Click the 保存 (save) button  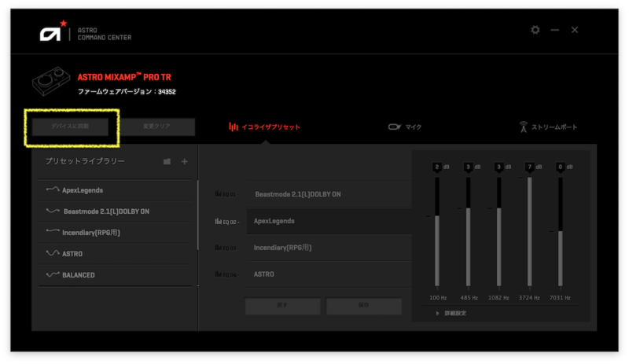click(x=364, y=305)
